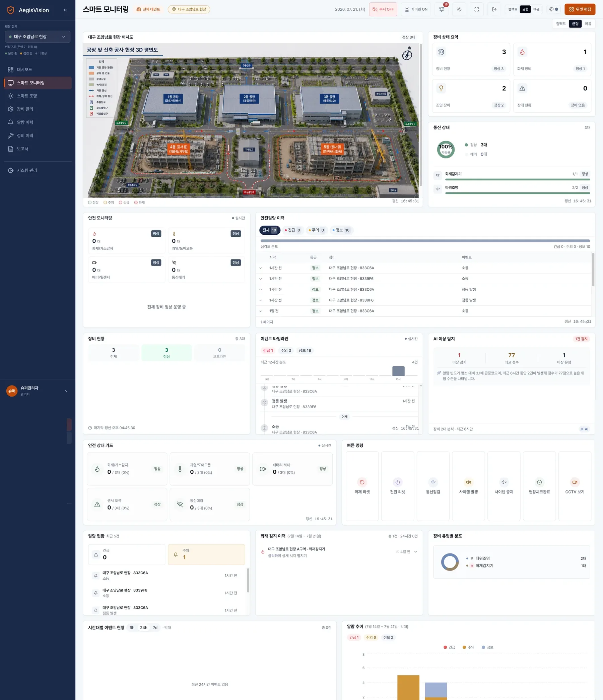The image size is (603, 700).
Task: Click the warning triangle on 장애 현황 card
Action: pyautogui.click(x=522, y=88)
